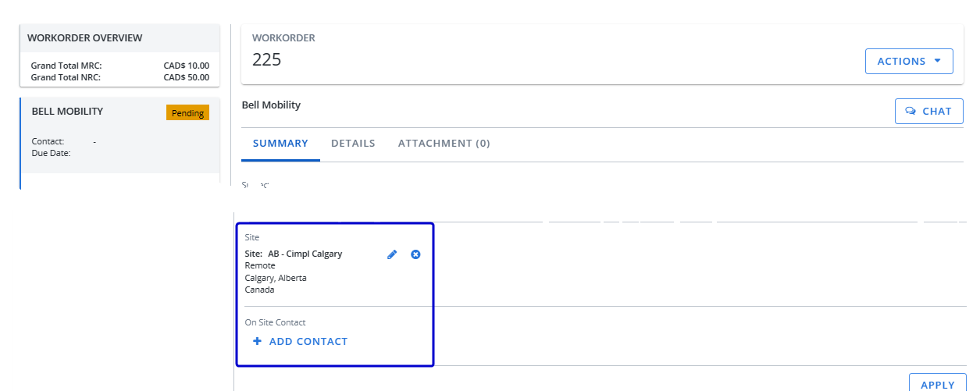Click the Workorder Overview header
Image resolution: width=980 pixels, height=391 pixels.
(85, 38)
